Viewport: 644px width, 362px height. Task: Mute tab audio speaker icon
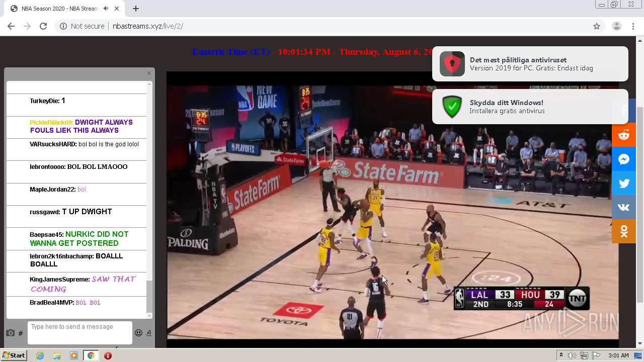(x=106, y=9)
